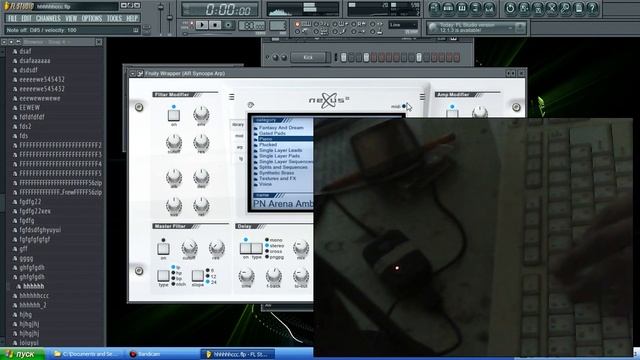
Task: Select Plucked category
Action: [x=268, y=144]
